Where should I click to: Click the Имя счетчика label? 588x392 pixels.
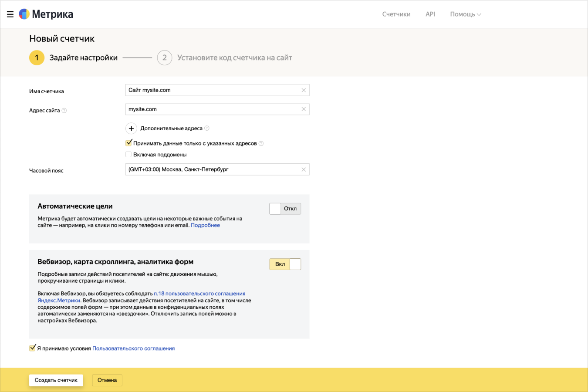click(47, 91)
